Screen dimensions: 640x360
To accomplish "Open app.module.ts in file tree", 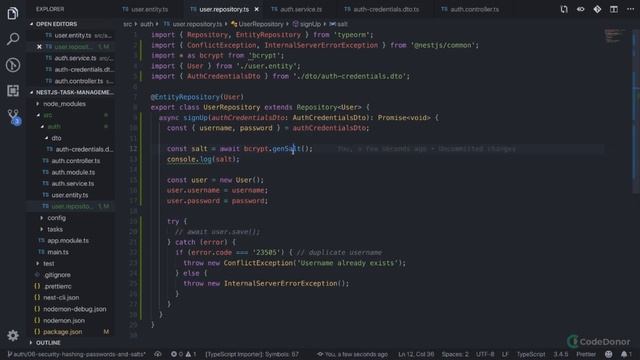I will [68, 241].
